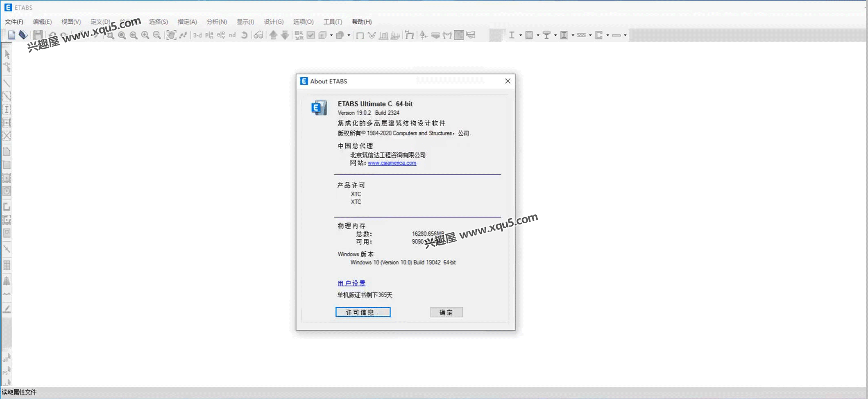Click the Windows 10 Build 19042 text

click(x=403, y=262)
